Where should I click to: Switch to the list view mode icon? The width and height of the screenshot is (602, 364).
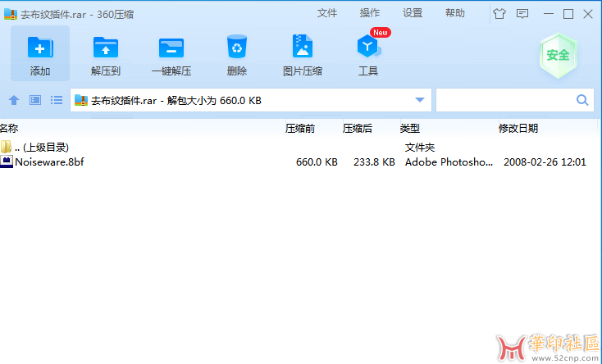tap(57, 100)
